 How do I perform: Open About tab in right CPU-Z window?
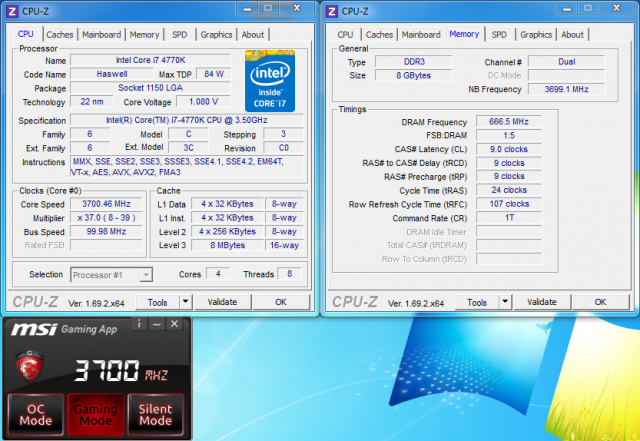click(x=573, y=35)
